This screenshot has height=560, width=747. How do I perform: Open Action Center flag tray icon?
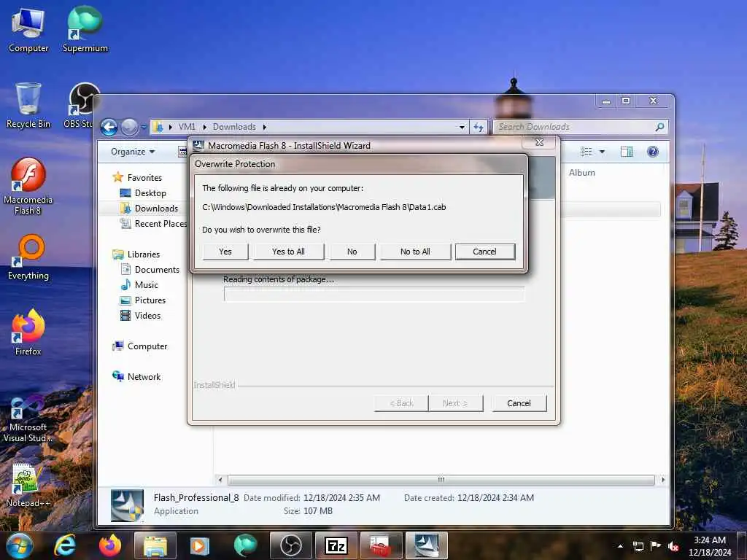coord(656,546)
